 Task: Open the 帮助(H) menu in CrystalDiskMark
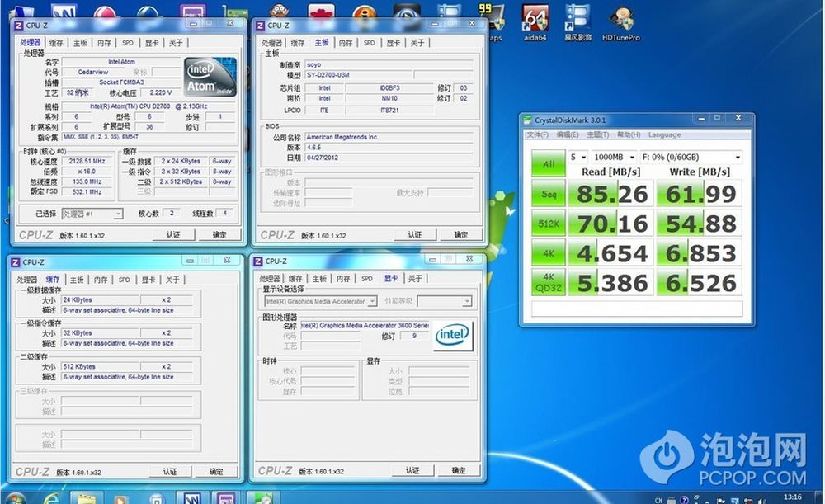(x=628, y=134)
